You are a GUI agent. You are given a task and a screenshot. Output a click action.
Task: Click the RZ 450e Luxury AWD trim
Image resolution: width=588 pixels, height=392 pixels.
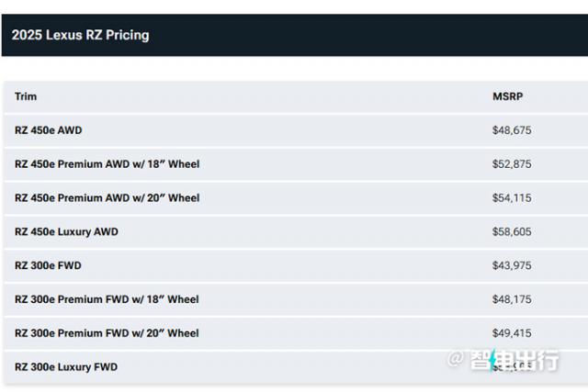pos(66,231)
